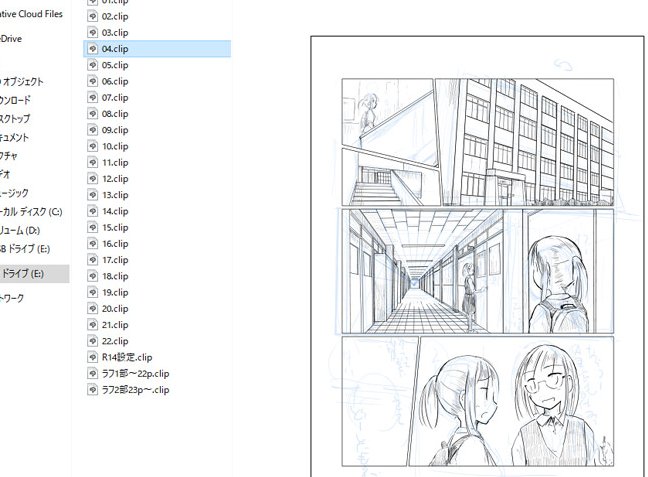Click the selected 04.clip file icon
The width and height of the screenshot is (648, 477).
click(93, 49)
